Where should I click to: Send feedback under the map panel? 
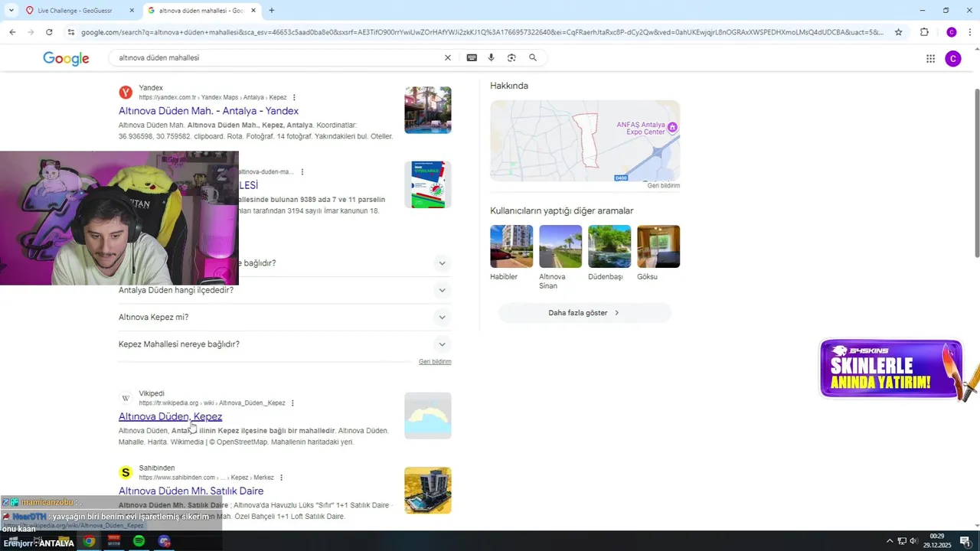[663, 185]
